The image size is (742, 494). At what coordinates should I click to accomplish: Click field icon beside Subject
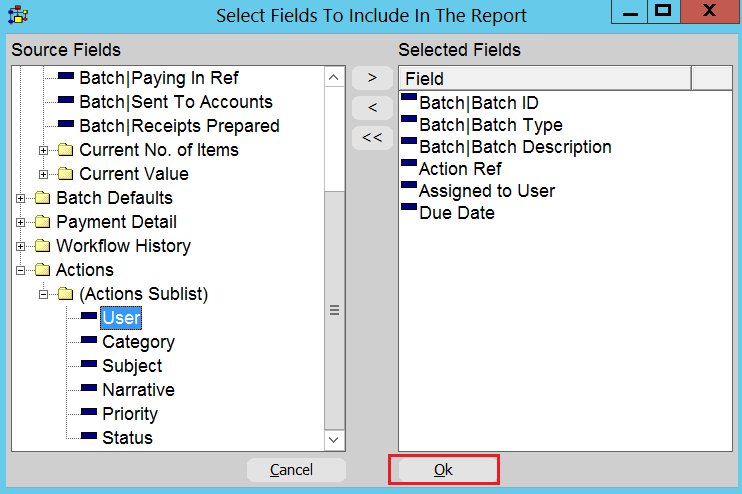[x=89, y=363]
